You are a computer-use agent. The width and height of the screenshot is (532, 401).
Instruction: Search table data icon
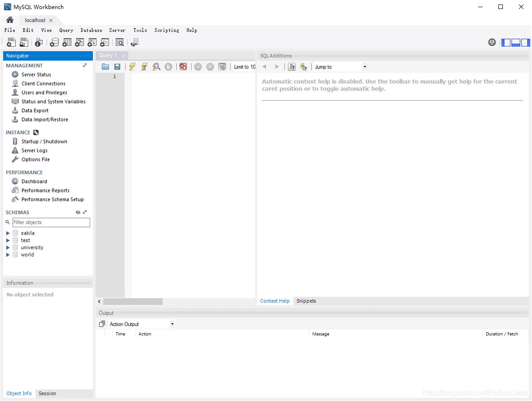point(119,42)
